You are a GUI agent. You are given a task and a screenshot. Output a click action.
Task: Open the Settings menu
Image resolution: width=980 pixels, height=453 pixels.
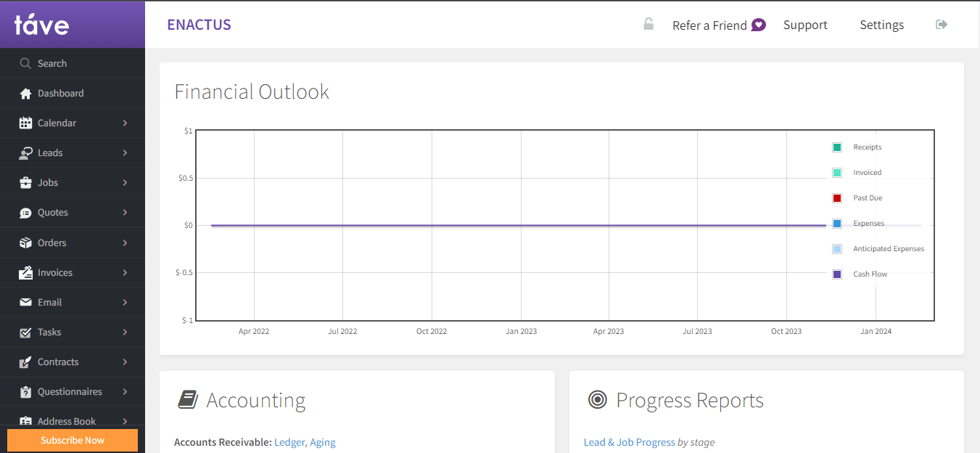point(881,24)
